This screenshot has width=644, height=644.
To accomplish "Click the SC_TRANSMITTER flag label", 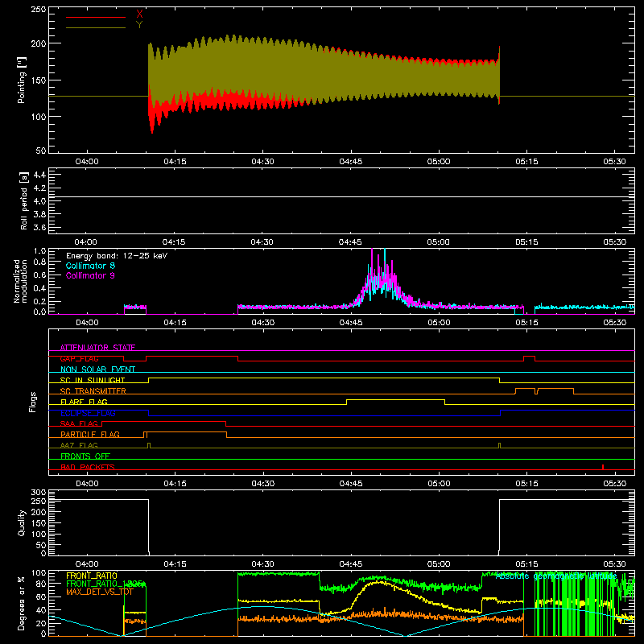I will 93,391.
